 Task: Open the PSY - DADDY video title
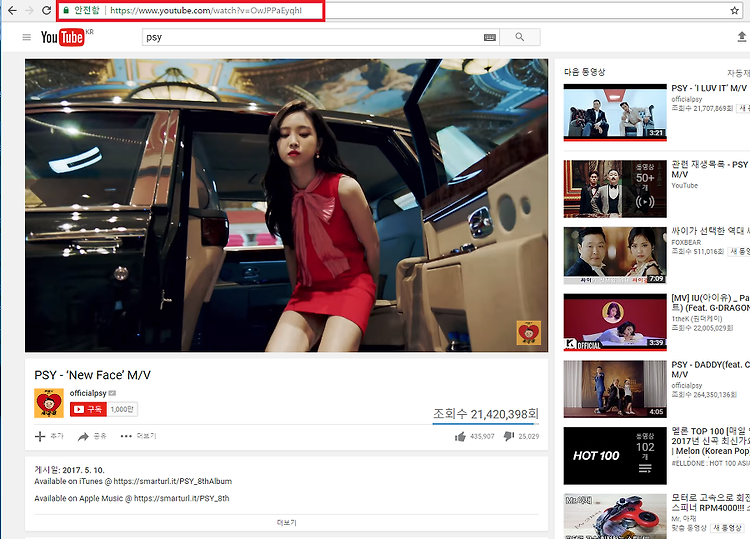click(710, 369)
